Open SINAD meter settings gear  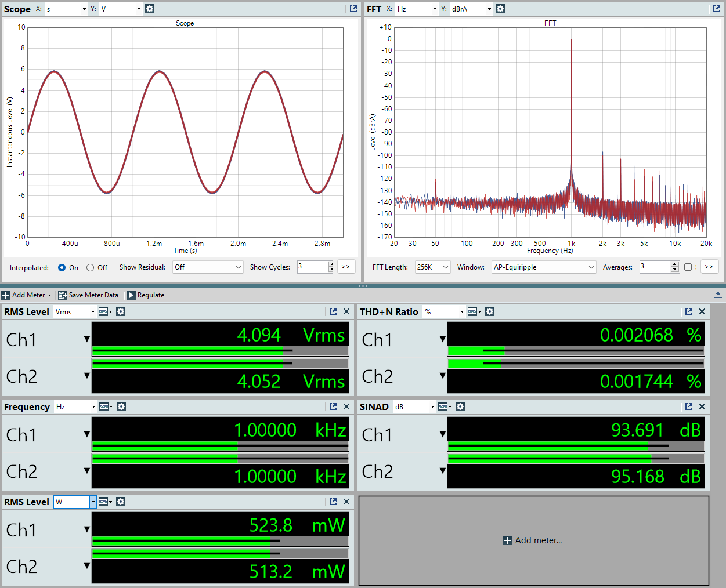[x=460, y=406]
